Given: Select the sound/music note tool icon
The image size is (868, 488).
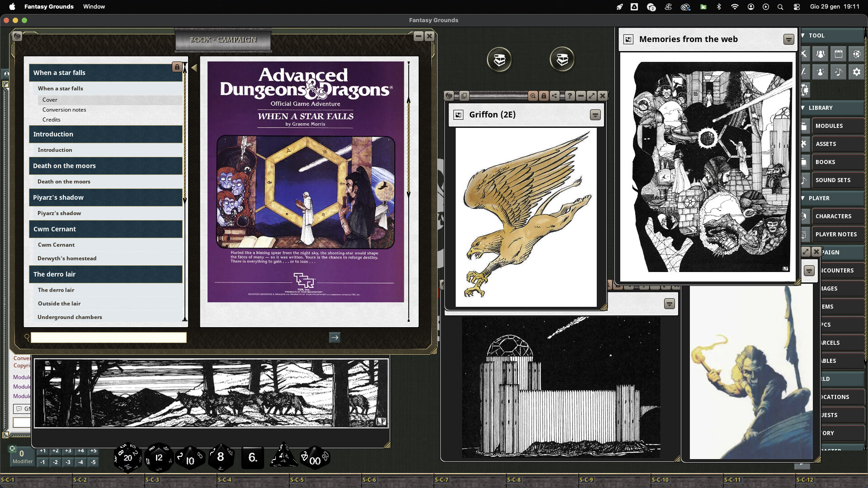Looking at the screenshot, I should click(x=839, y=71).
